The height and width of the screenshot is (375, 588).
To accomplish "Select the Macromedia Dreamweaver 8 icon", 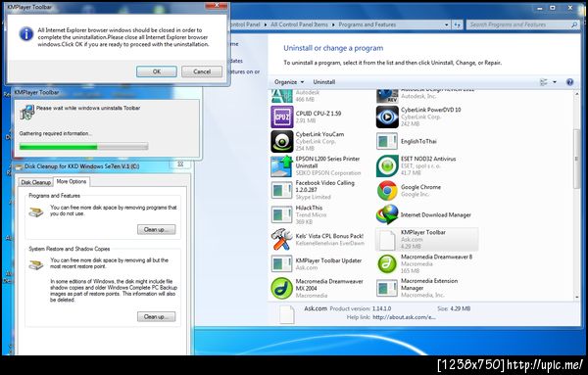I will (x=387, y=264).
